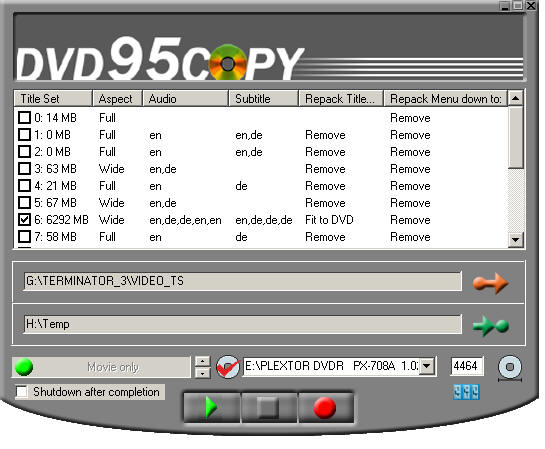
Task: Click Repack Menu 'Remove' in row 6
Action: (410, 220)
